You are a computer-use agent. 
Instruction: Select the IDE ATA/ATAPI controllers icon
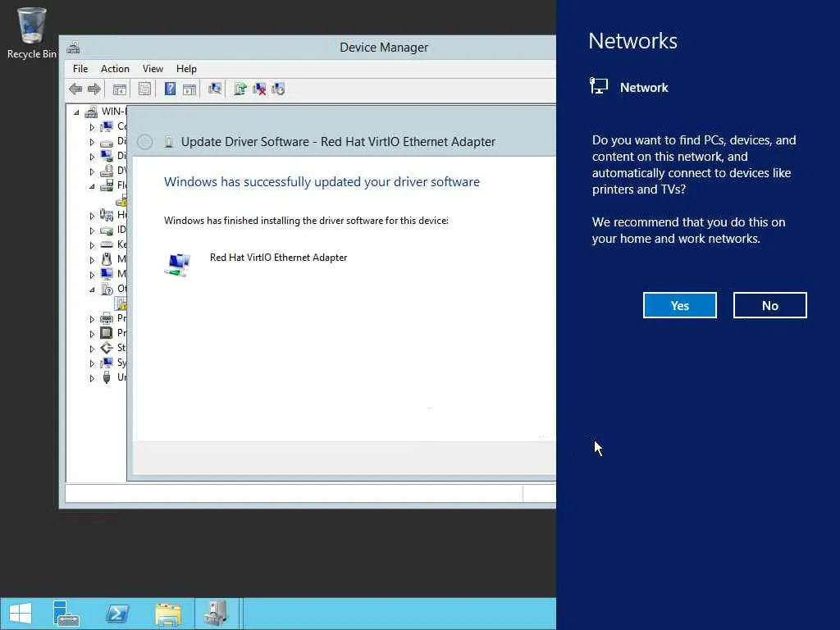tap(107, 230)
